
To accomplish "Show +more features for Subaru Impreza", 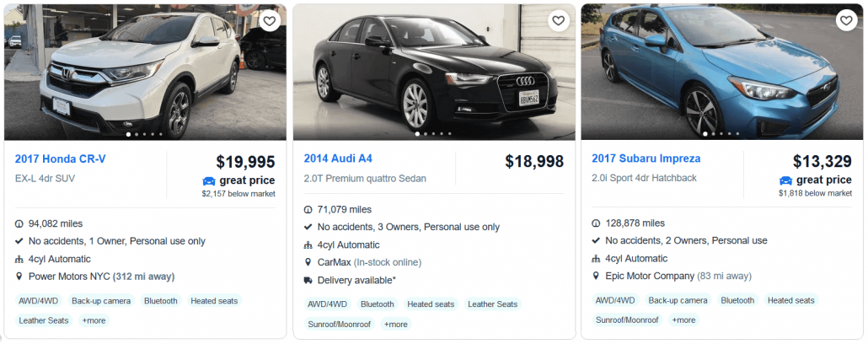I will pos(683,320).
